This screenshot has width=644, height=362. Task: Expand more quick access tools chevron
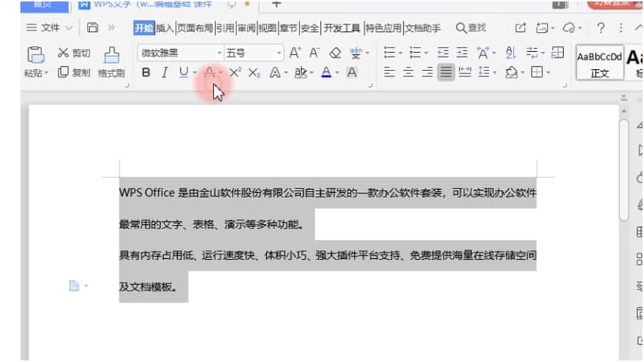click(111, 27)
